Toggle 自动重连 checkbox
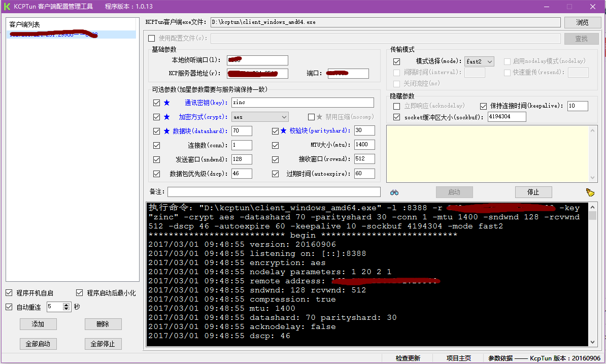This screenshot has height=364, width=606. [x=9, y=307]
